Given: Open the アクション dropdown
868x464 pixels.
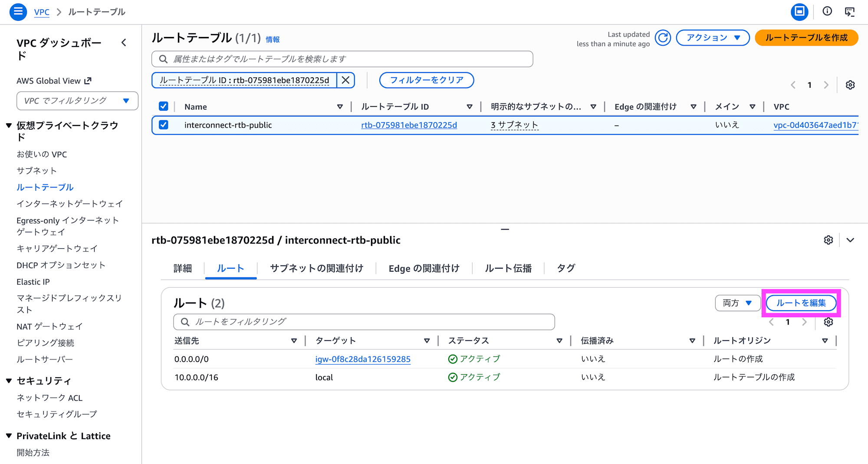Looking at the screenshot, I should coord(712,38).
